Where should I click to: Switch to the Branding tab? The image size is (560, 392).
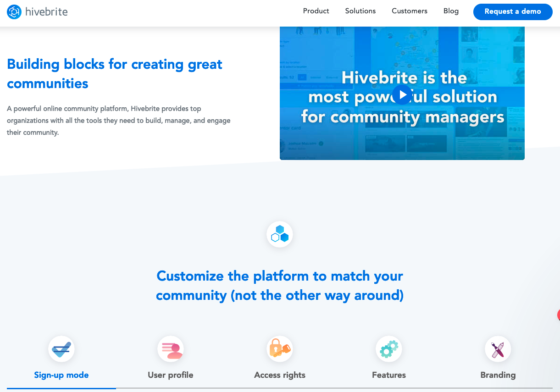[x=498, y=375]
